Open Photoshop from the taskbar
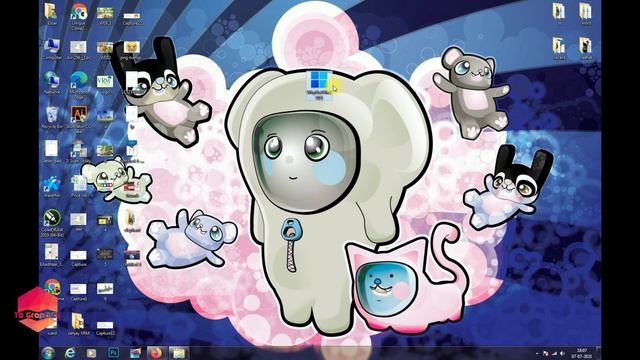The image size is (640, 360). pyautogui.click(x=113, y=353)
